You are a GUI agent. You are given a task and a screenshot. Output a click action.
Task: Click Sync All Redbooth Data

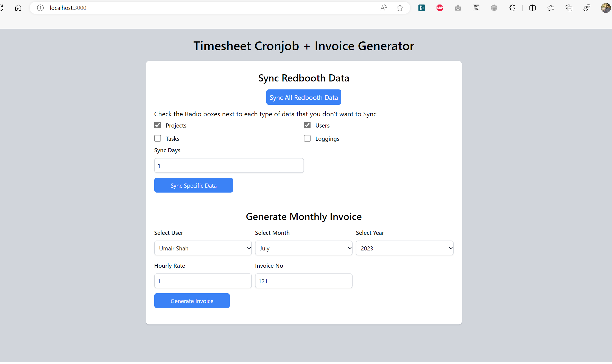click(x=303, y=97)
